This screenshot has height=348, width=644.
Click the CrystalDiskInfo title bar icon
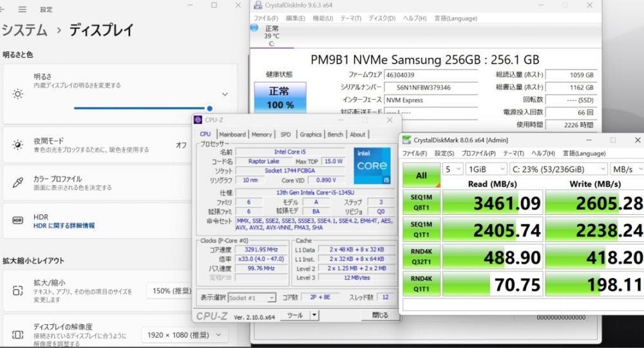pos(258,5)
